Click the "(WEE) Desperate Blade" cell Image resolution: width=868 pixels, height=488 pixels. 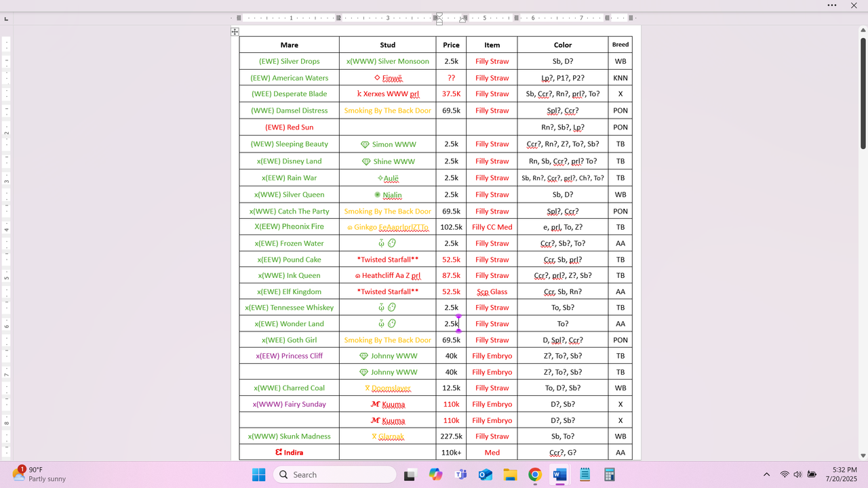[x=290, y=94]
